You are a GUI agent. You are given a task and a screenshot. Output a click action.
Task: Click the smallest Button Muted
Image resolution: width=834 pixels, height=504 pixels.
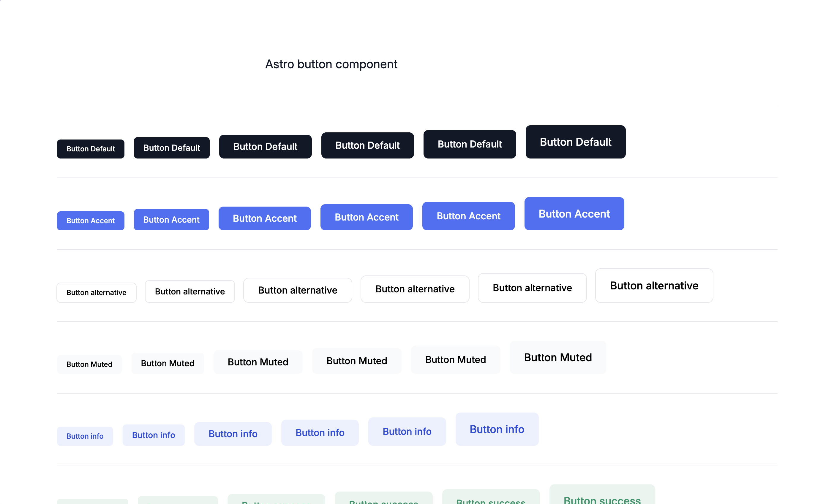pos(89,364)
